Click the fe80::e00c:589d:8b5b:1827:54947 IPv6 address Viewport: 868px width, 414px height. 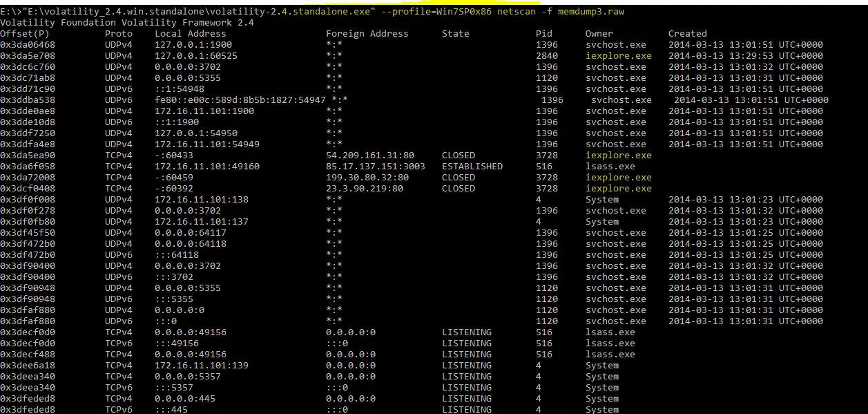[x=240, y=100]
